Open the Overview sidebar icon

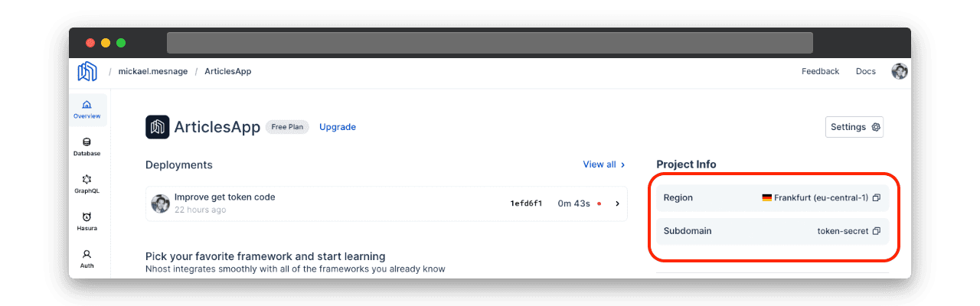click(x=87, y=109)
